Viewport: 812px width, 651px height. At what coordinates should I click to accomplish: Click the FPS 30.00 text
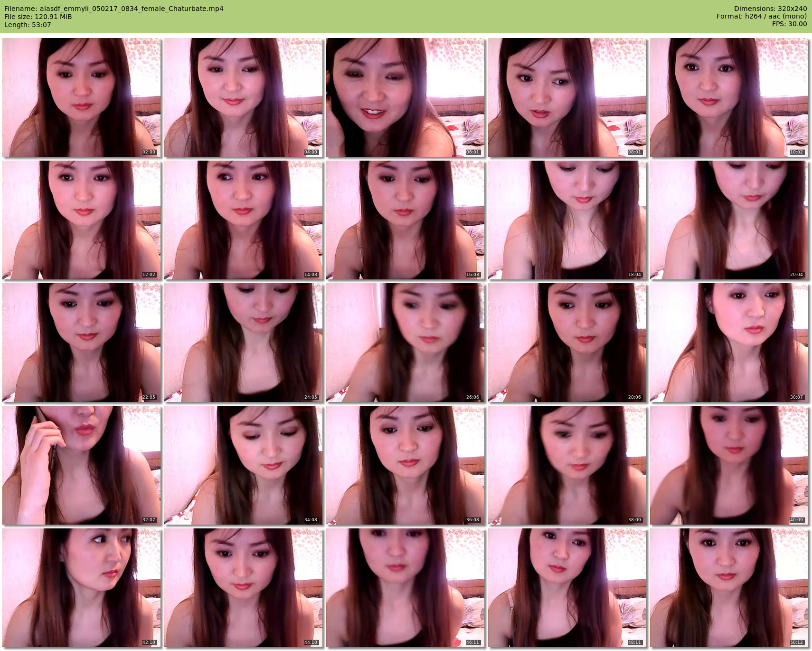(789, 24)
